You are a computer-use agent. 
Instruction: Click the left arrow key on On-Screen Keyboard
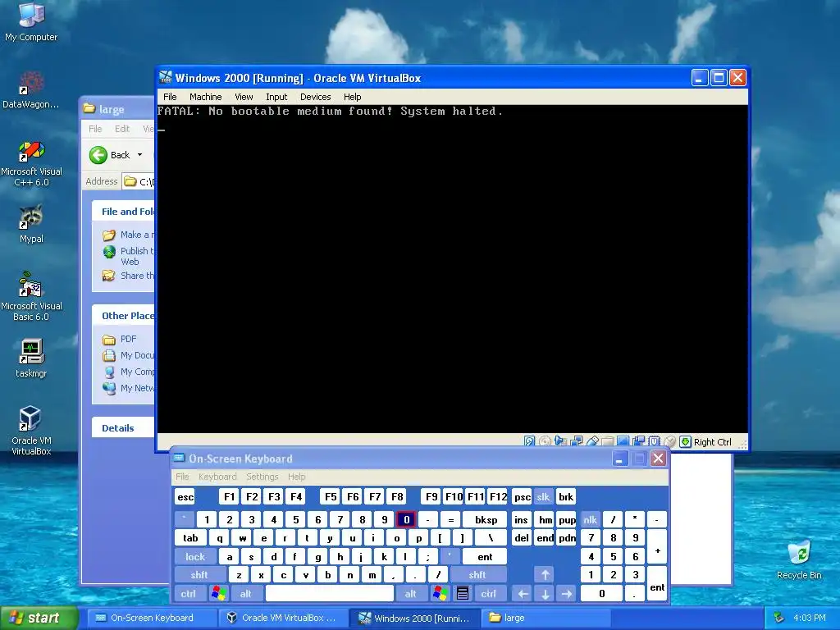tap(523, 593)
